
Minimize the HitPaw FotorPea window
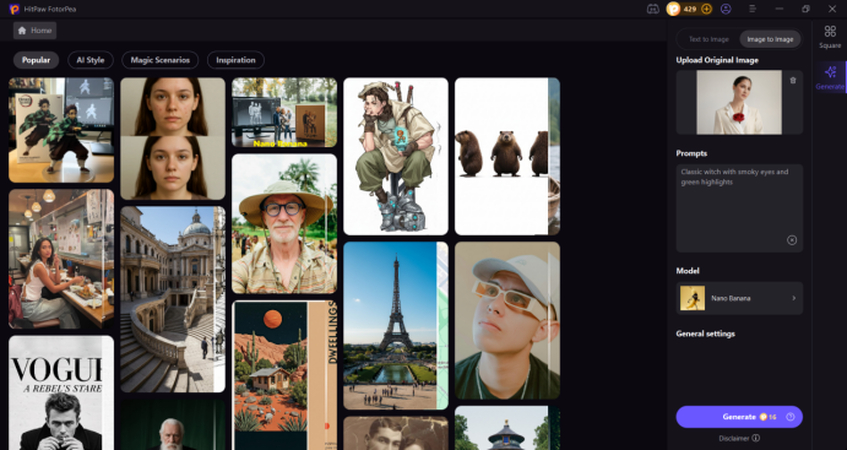[x=779, y=9]
